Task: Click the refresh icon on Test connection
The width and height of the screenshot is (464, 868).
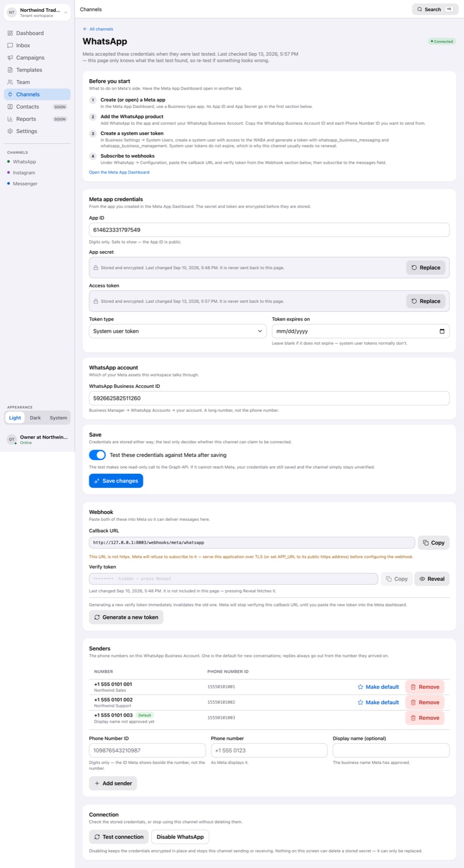Action: (x=97, y=837)
